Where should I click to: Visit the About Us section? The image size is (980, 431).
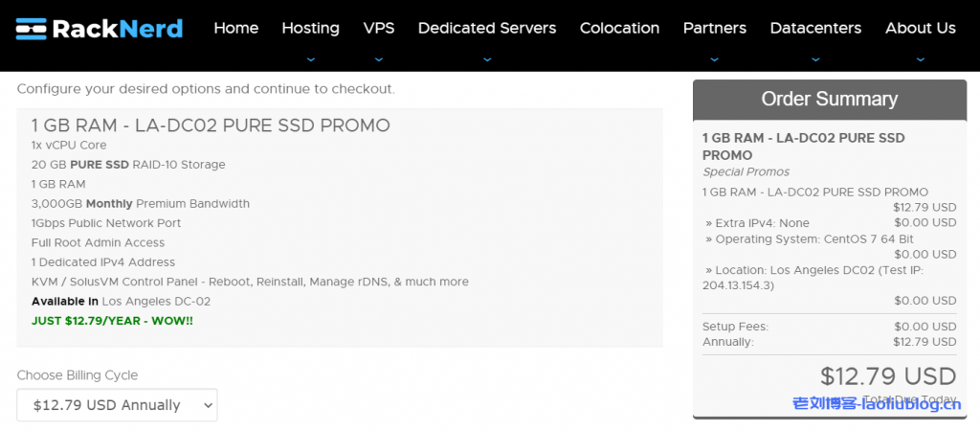pyautogui.click(x=920, y=28)
